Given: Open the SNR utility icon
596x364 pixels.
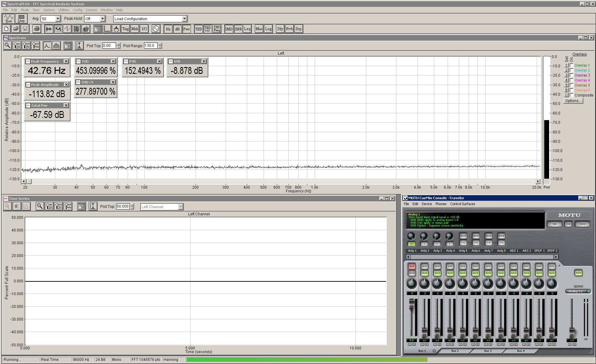Looking at the screenshot, I should pos(238,29).
